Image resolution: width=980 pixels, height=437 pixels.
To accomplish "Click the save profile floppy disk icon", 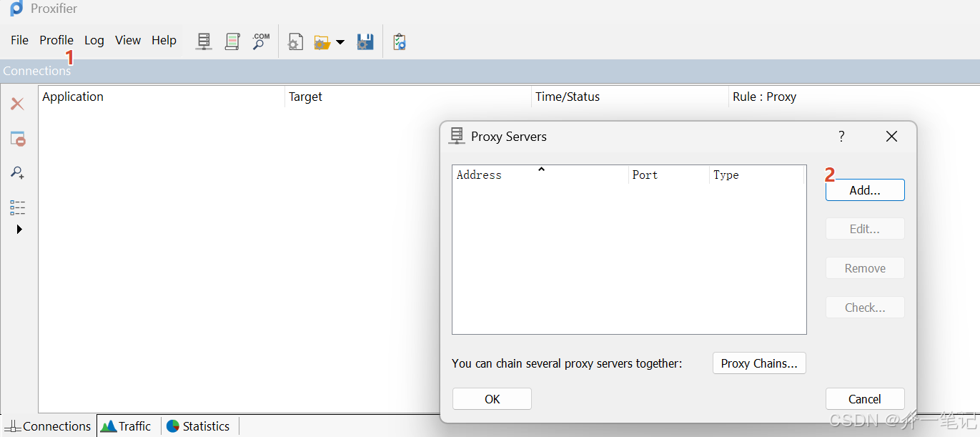I will pyautogui.click(x=365, y=41).
